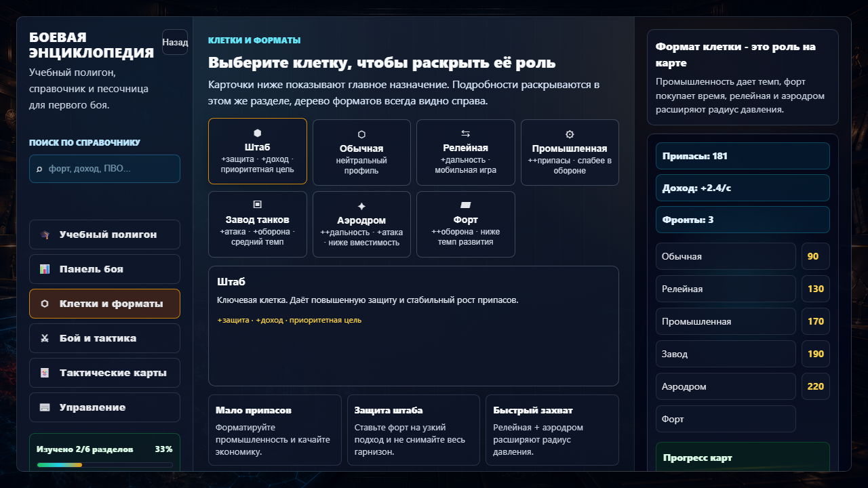Viewport: 868px width, 488px height.
Task: Click the Тактические карты card icon
Action: (45, 373)
